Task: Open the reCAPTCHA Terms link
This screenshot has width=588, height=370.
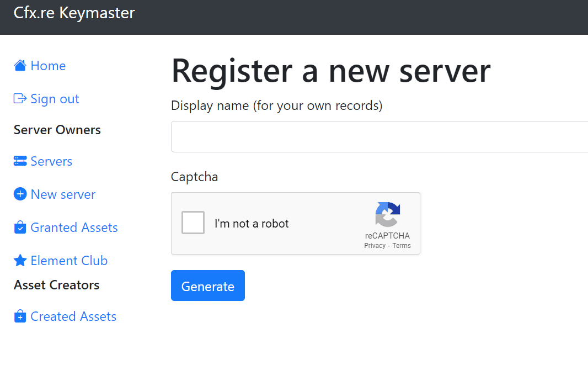Action: (401, 245)
